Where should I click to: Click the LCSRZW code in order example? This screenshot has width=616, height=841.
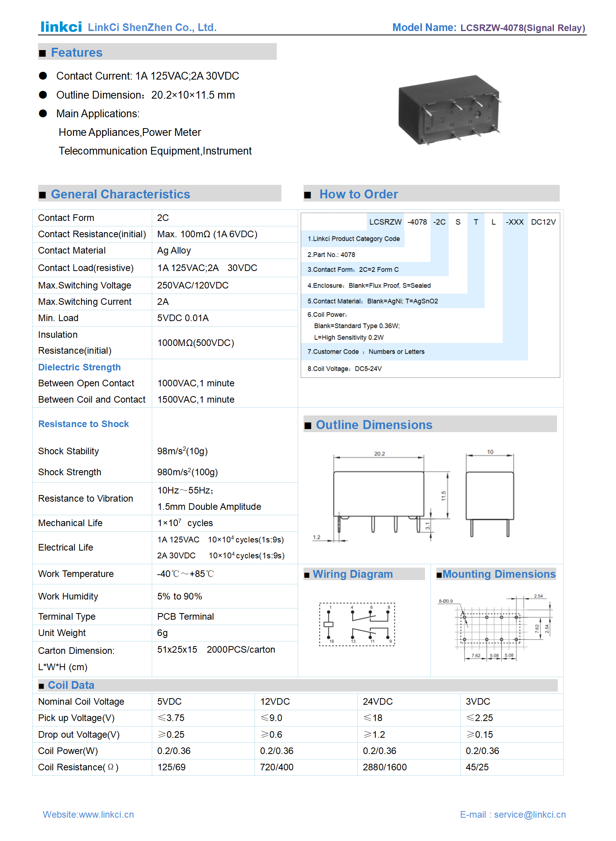click(x=385, y=222)
